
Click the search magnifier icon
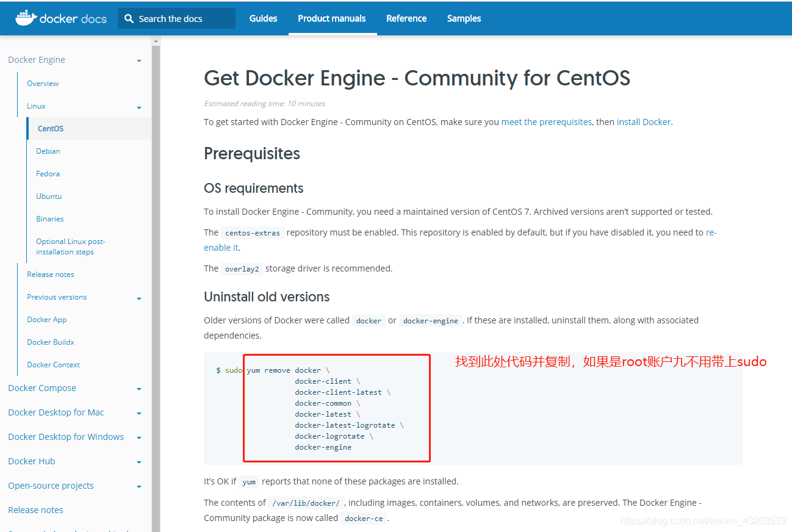click(129, 18)
